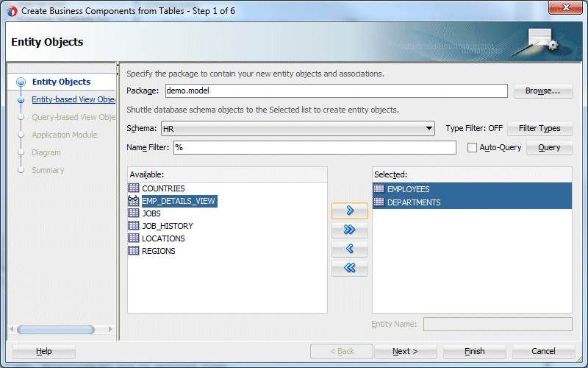Select Query-based View Objects step

click(73, 117)
